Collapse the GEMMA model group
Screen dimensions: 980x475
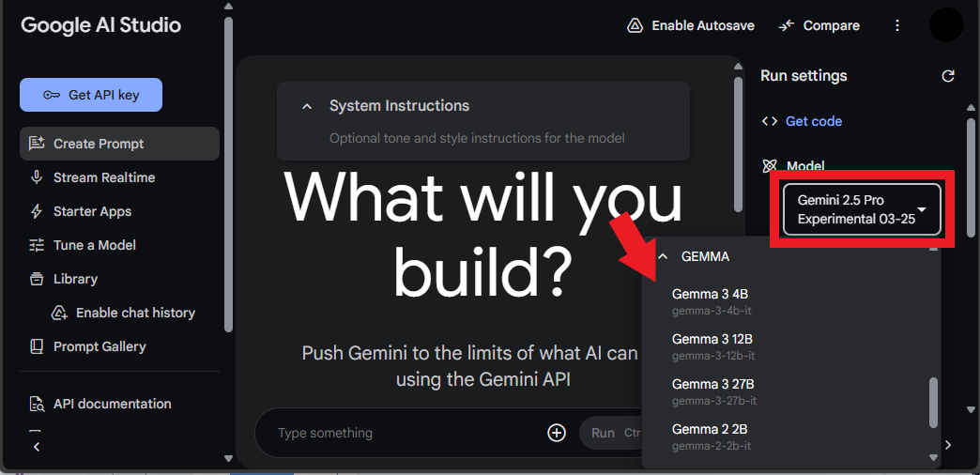pyautogui.click(x=664, y=257)
